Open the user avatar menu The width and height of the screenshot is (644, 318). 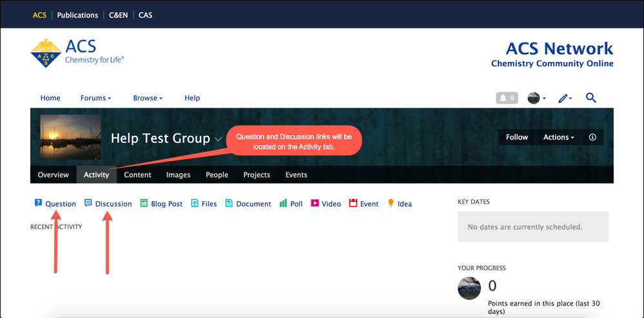pos(536,98)
